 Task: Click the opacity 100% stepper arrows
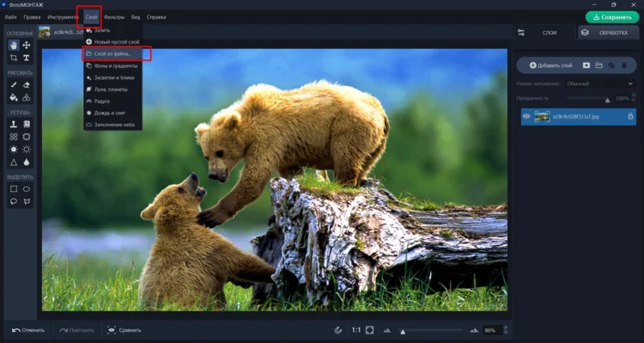633,98
